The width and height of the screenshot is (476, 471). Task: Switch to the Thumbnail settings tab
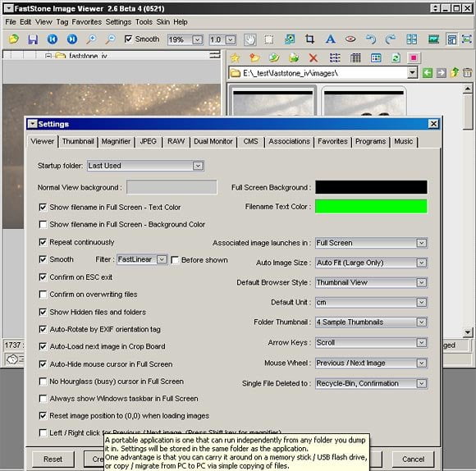[x=78, y=141]
